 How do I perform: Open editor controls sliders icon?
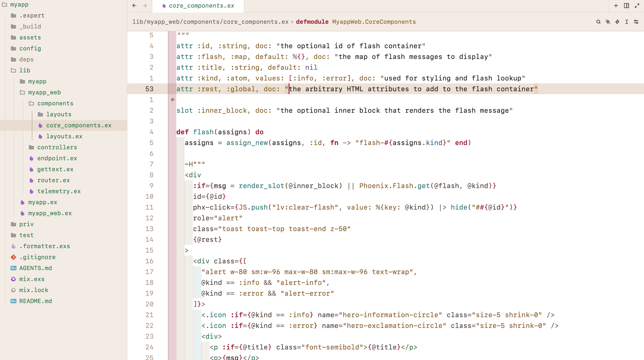point(636,22)
